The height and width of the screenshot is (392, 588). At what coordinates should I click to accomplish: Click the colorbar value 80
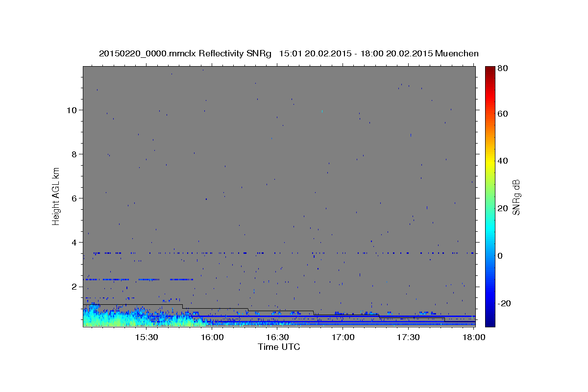click(502, 69)
